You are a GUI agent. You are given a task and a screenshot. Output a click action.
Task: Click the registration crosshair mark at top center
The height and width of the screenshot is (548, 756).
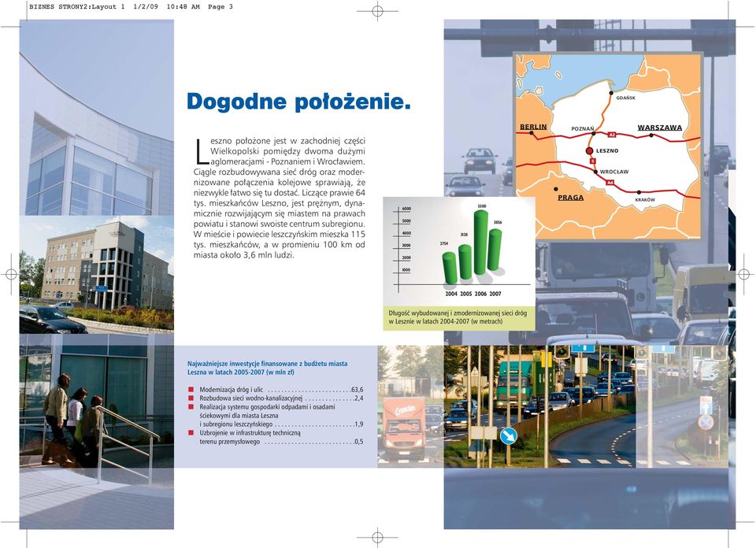pyautogui.click(x=377, y=10)
